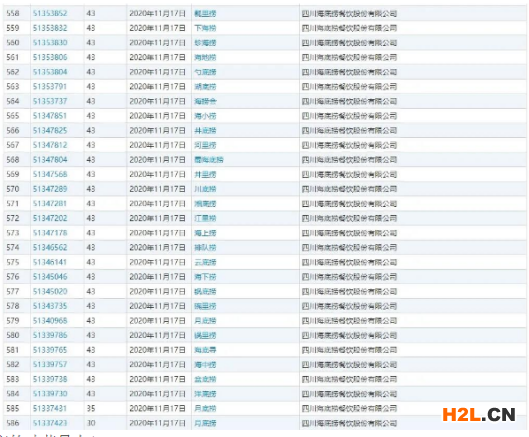Click trademark name link in row 576
This screenshot has height=437, width=529.
coord(205,277)
